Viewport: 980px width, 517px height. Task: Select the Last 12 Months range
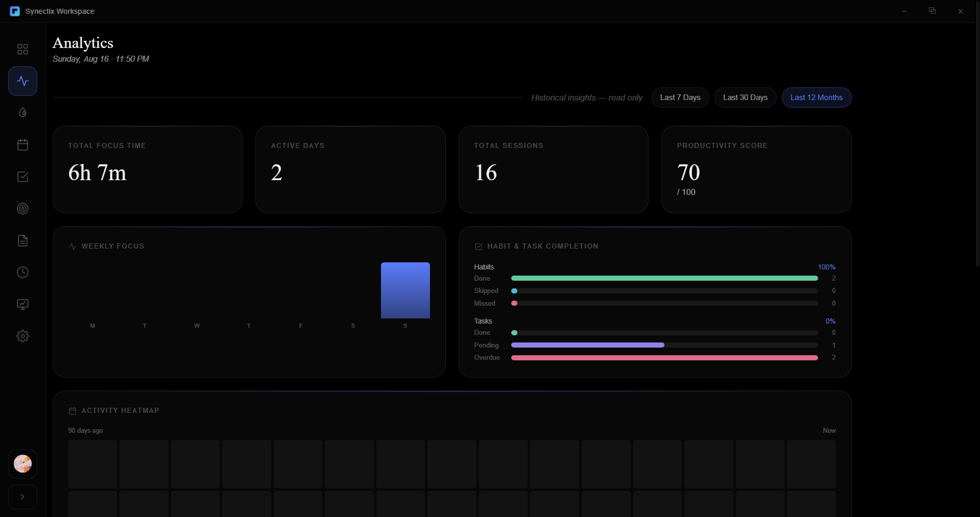816,97
